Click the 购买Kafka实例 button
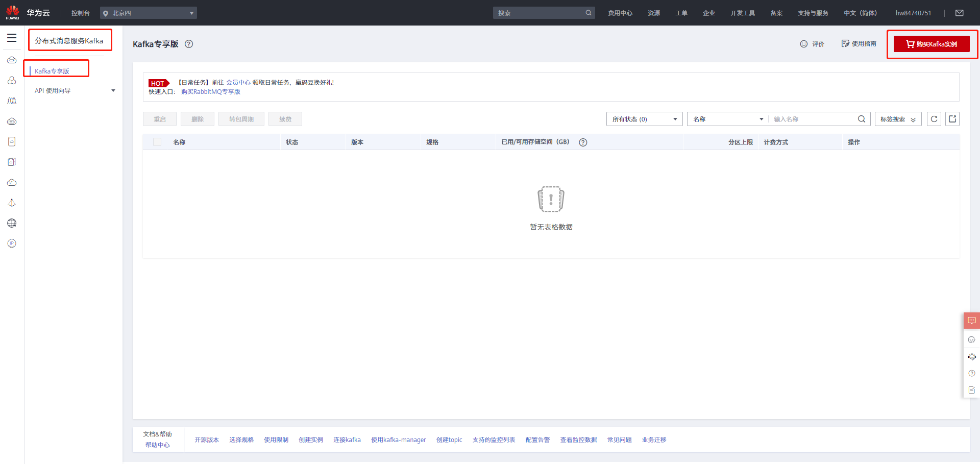This screenshot has height=464, width=980. (932, 44)
